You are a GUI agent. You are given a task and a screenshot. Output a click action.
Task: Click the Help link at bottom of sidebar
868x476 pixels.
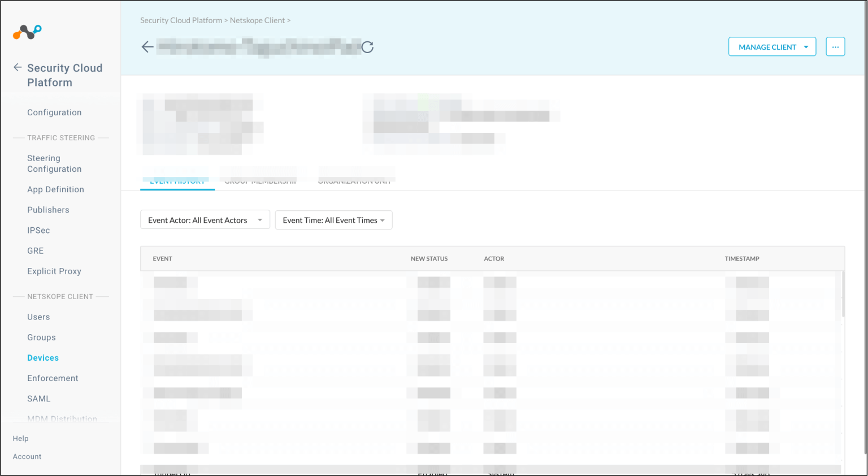tap(20, 438)
